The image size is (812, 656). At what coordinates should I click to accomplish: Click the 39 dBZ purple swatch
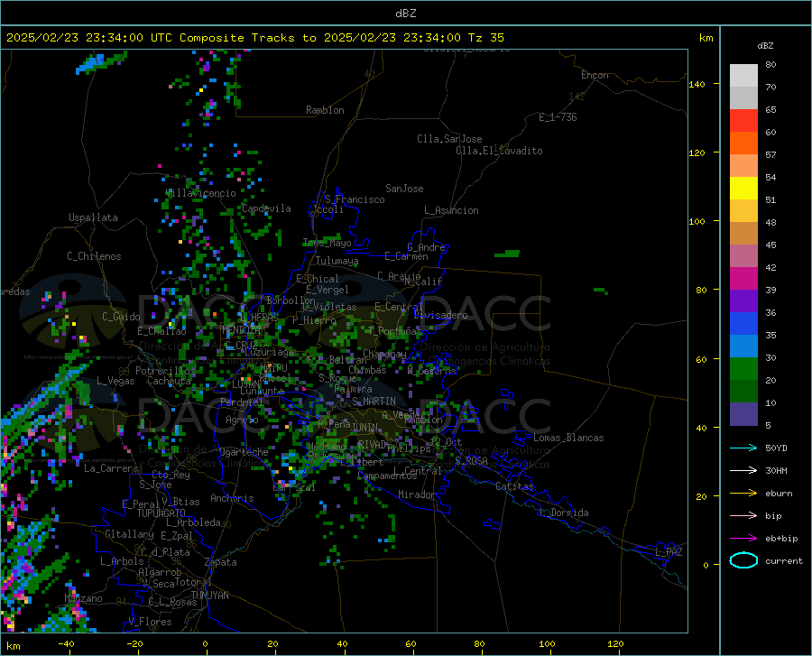(x=743, y=300)
